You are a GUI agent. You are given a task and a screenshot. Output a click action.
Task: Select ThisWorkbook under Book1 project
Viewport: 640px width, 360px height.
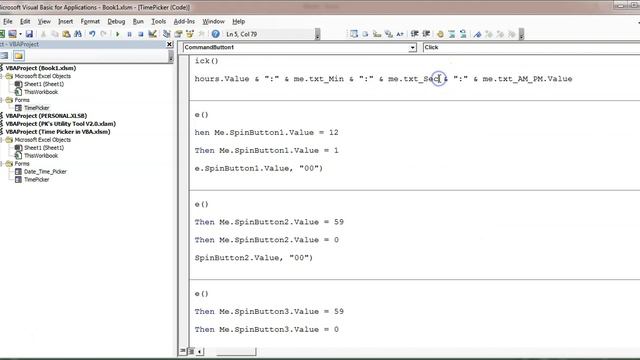[x=41, y=92]
